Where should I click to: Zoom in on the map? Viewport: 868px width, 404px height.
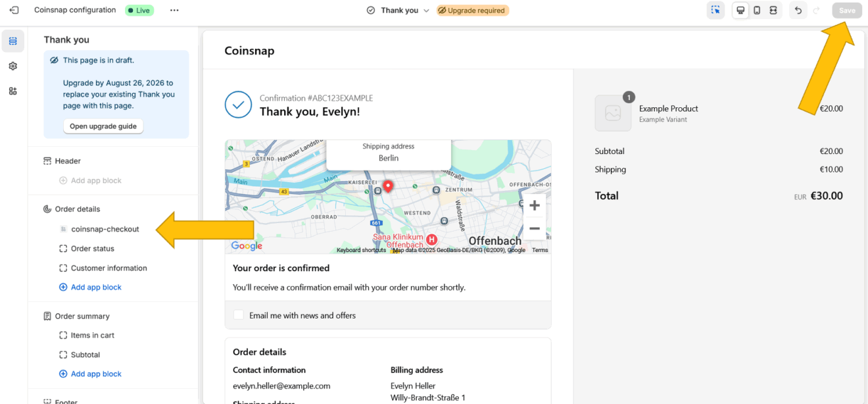click(535, 206)
